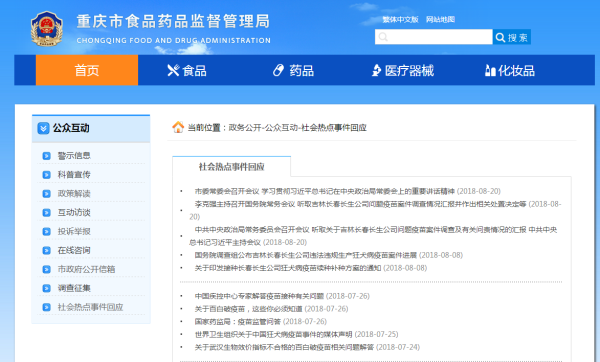Open article 中共中央政治局常务委员会召开会议
This screenshot has height=362, width=600.
(x=373, y=236)
